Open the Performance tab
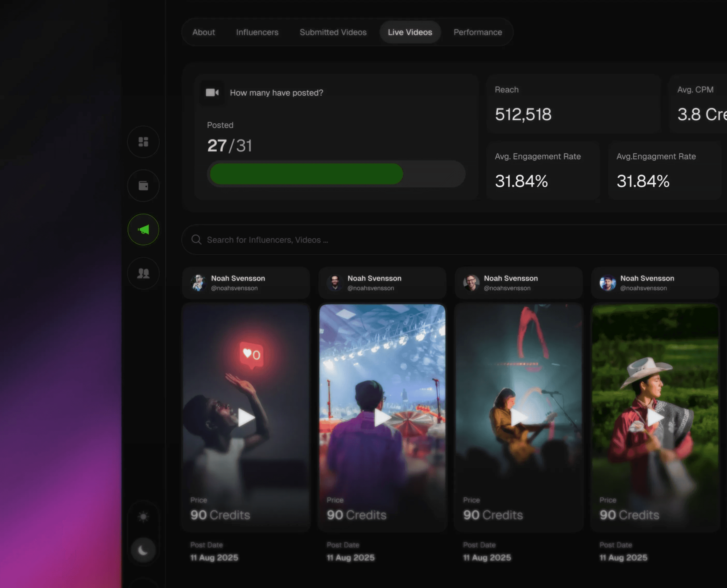Image resolution: width=727 pixels, height=588 pixels. pos(478,32)
